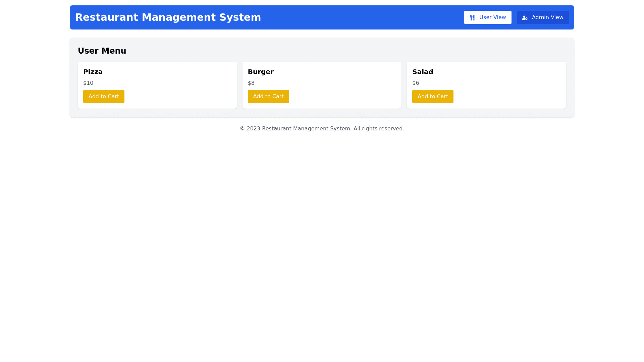Click the Restaurant Management System title
This screenshot has height=362, width=644.
point(168,17)
